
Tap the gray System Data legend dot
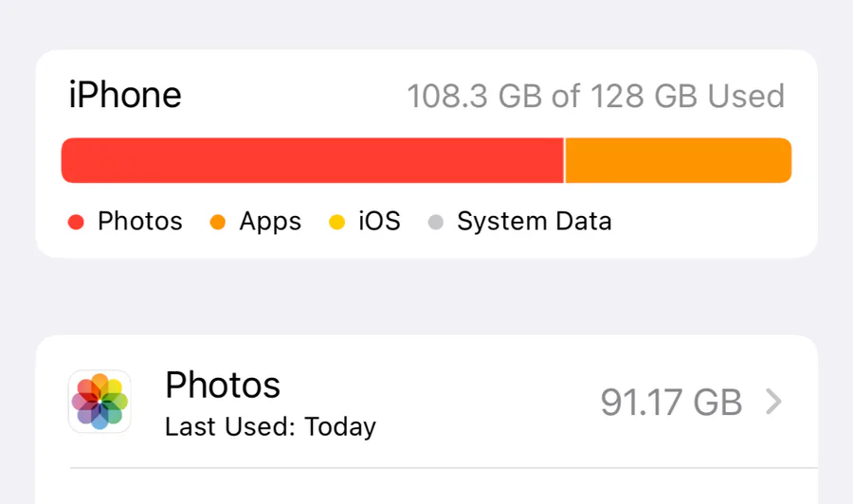click(436, 222)
